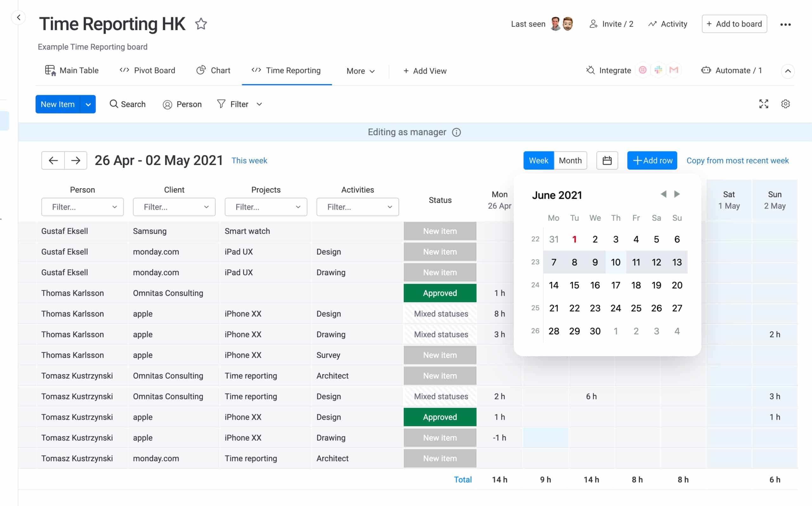
Task: Click the Filter button
Action: coord(233,104)
